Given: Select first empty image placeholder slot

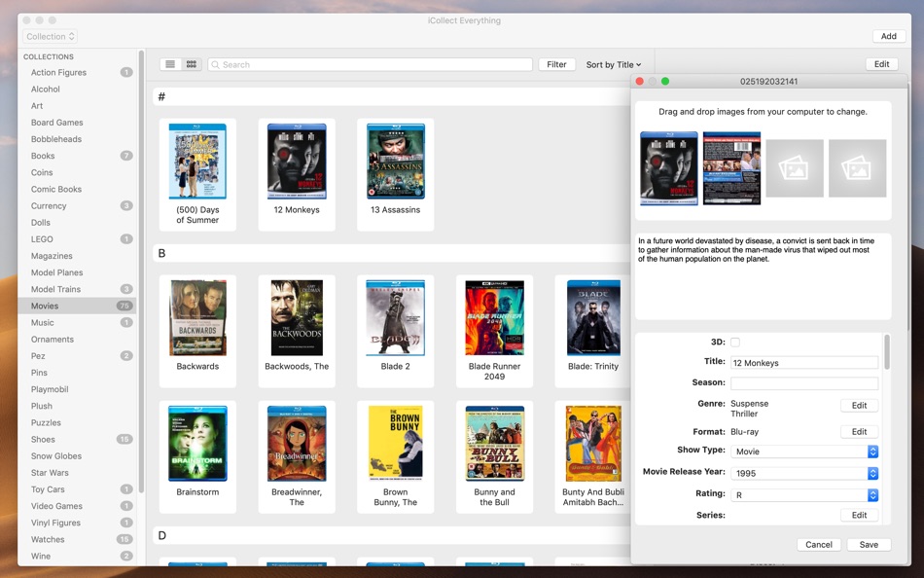Looking at the screenshot, I should pos(795,168).
